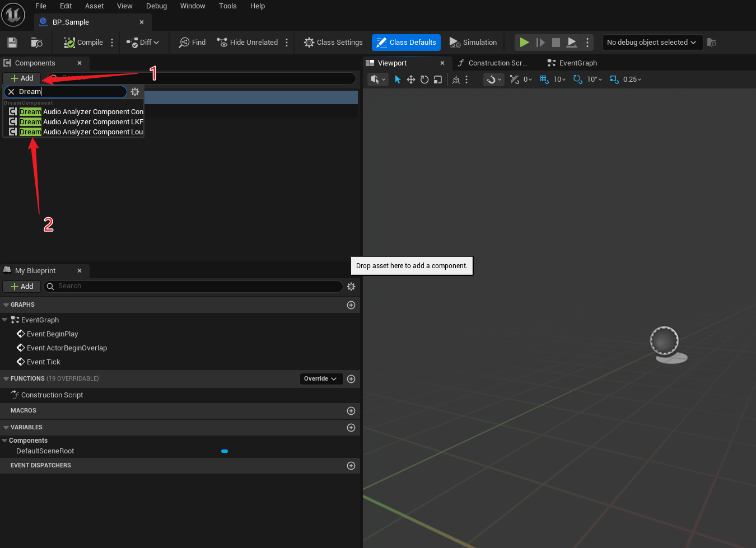Select the translate (move) tool in viewport
Image resolution: width=756 pixels, height=548 pixels.
(x=411, y=79)
